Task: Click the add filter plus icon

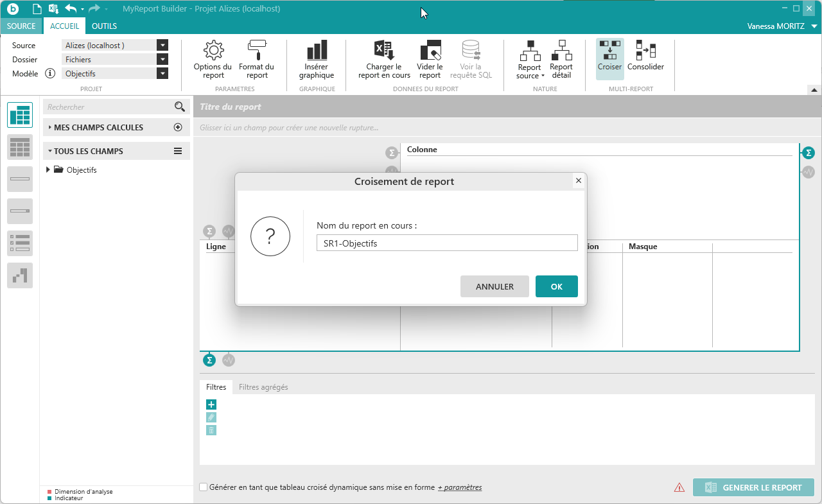Action: (x=211, y=404)
